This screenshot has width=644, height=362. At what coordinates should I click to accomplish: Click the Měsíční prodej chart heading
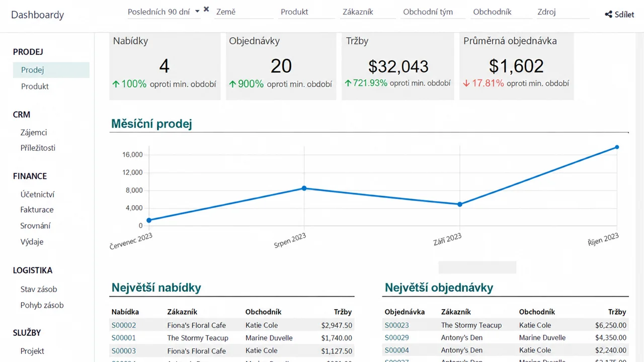coord(151,124)
